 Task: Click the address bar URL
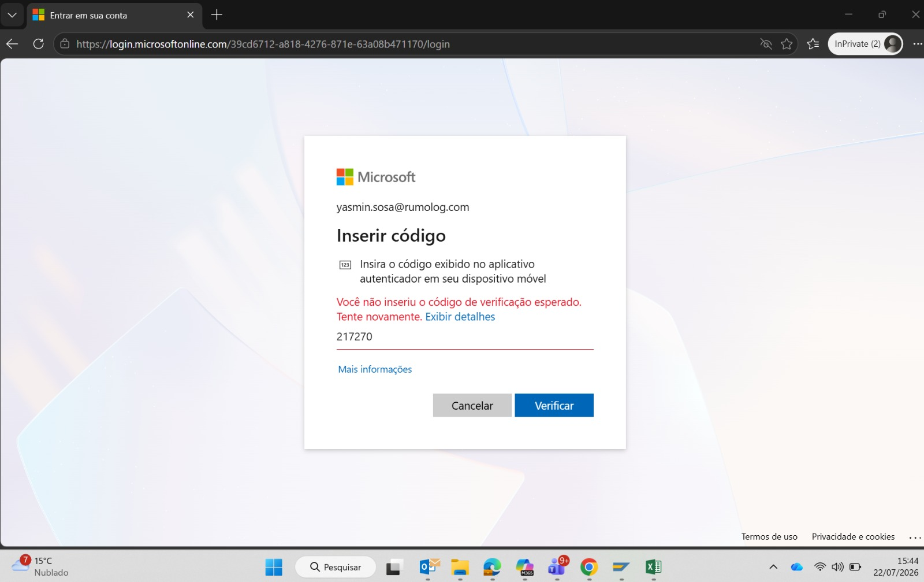click(x=263, y=45)
